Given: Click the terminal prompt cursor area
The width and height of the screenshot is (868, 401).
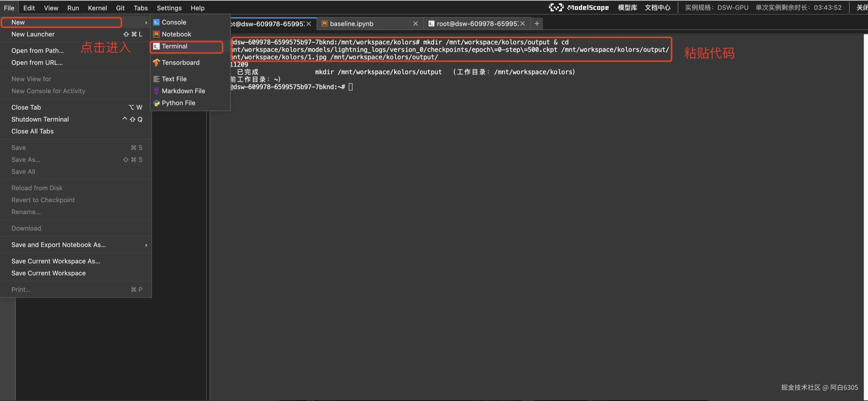Looking at the screenshot, I should [350, 87].
